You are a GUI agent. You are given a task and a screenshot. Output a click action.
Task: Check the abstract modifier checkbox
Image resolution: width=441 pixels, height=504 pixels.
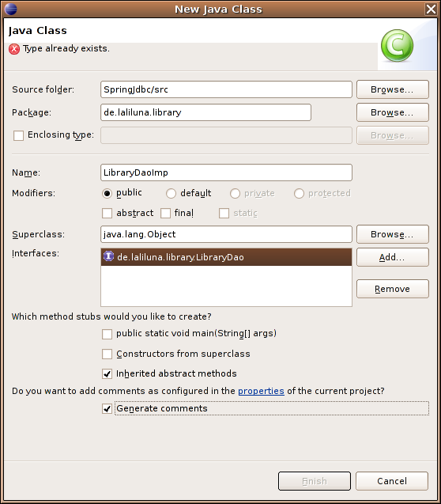click(x=107, y=213)
